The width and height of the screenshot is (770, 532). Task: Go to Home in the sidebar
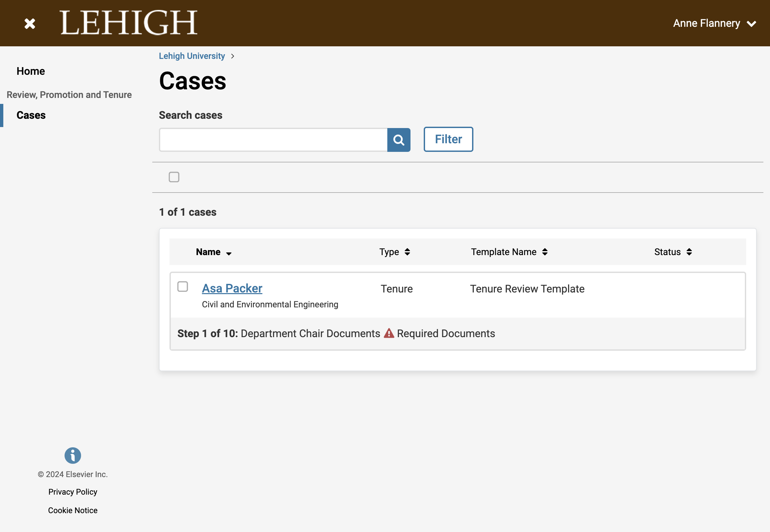pyautogui.click(x=31, y=71)
